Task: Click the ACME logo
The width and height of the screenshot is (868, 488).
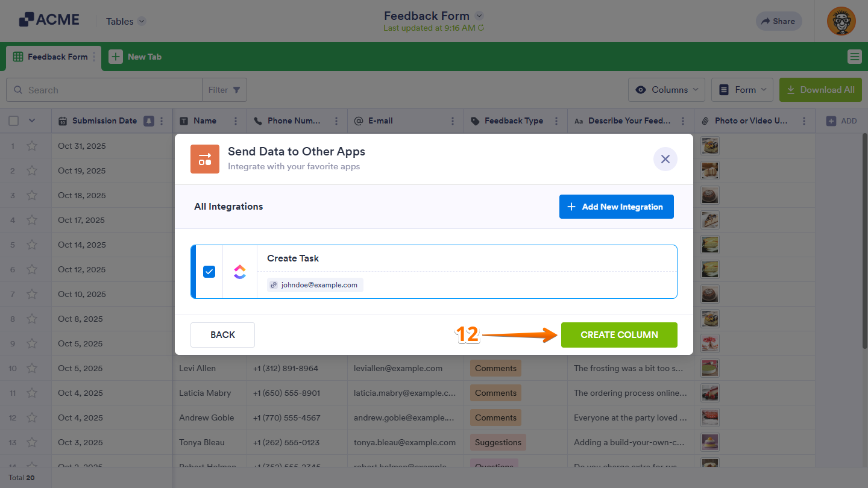Action: (x=49, y=19)
